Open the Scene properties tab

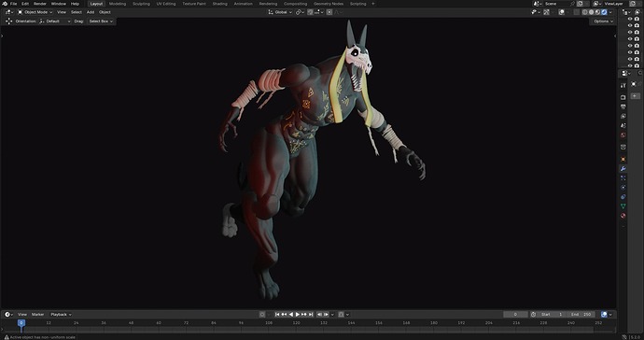pos(623,125)
